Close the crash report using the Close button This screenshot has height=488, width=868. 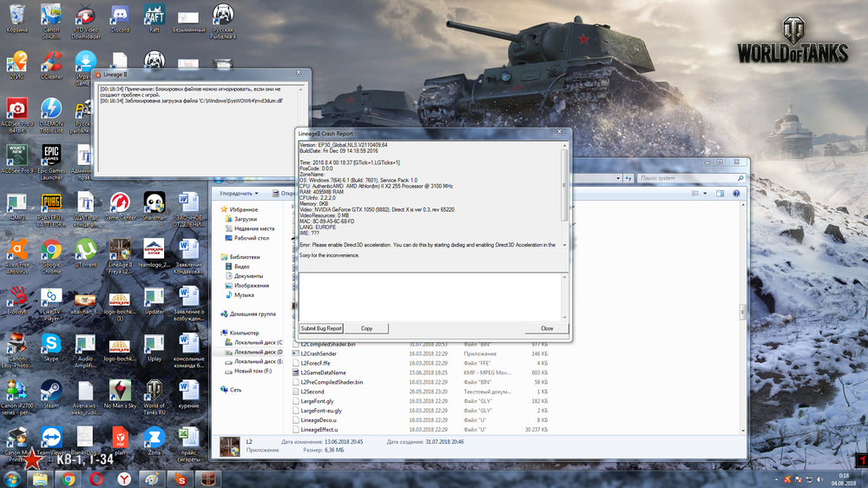[x=546, y=328]
